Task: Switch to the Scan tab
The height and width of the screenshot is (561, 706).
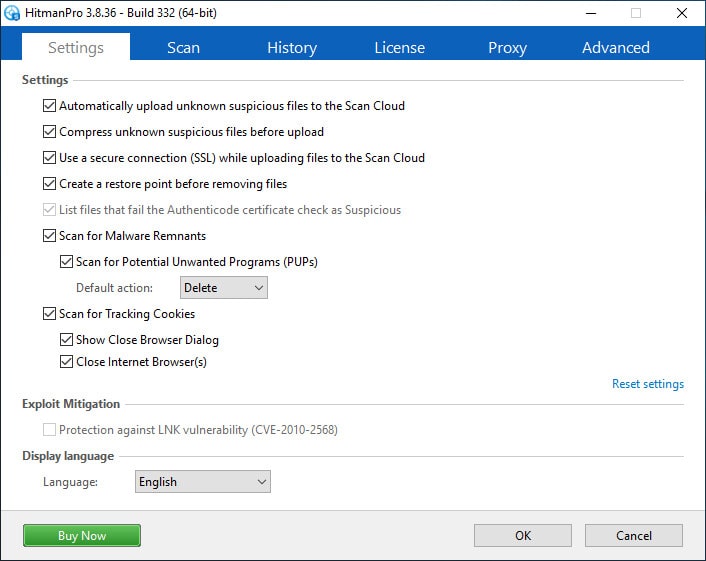Action: (x=183, y=47)
